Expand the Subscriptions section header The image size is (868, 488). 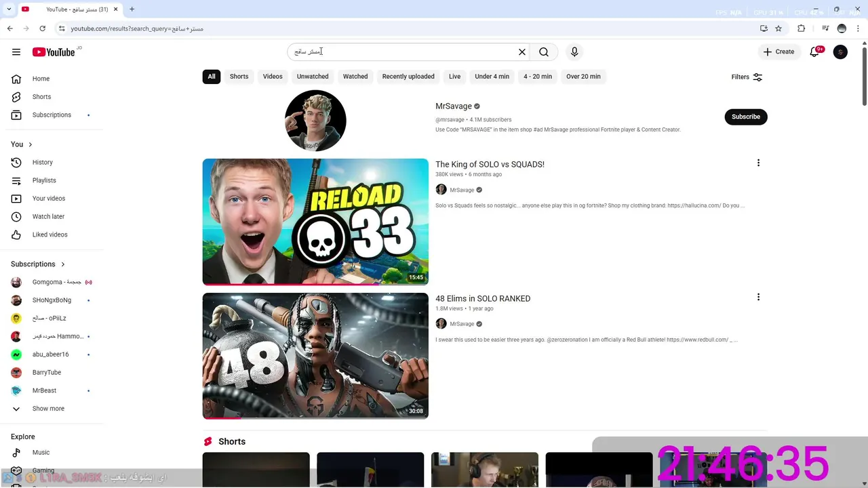(x=38, y=264)
